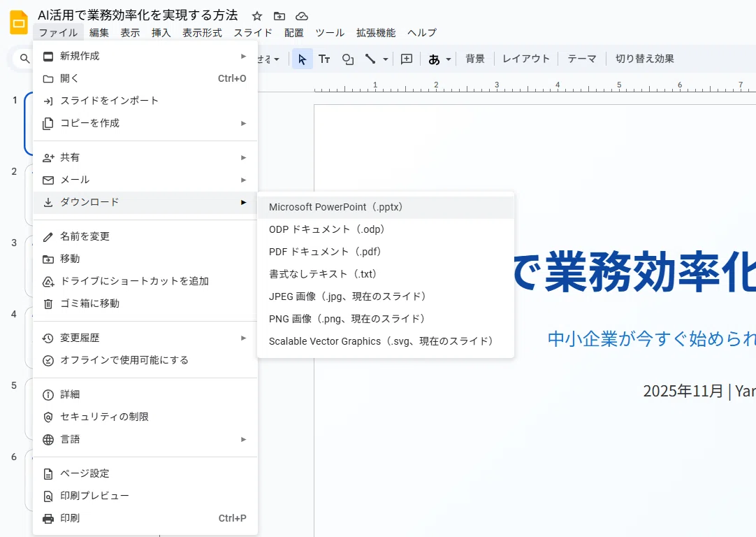Choose ページ設定 menu entry
Image resolution: width=756 pixels, height=537 pixels.
[145, 473]
